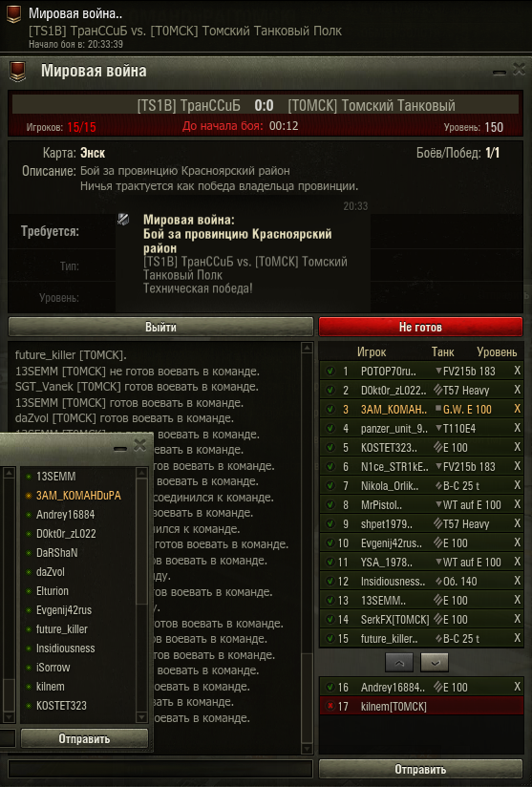Screen dimensions: 532x787
Task: Toggle ready checkmark for MrPistol
Action: pos(330,504)
